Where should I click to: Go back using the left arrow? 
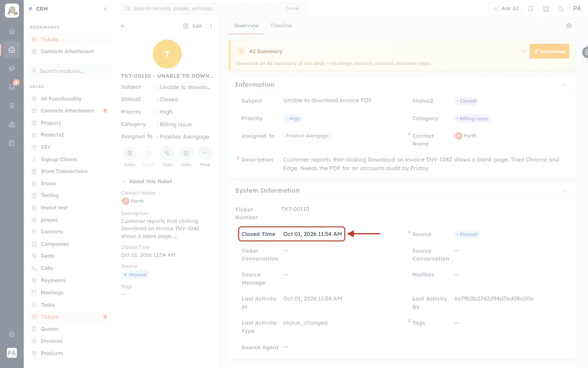[x=123, y=26]
